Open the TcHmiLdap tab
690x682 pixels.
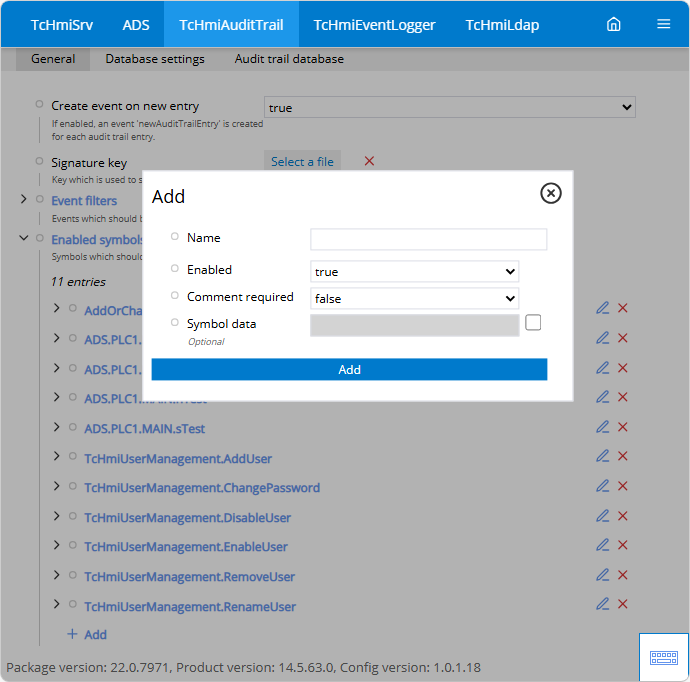click(502, 25)
